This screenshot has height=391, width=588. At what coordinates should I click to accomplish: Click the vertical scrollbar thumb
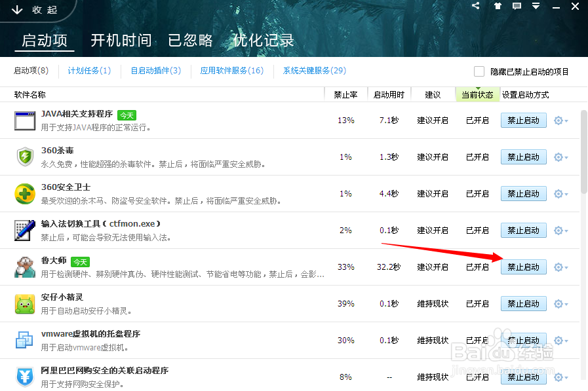pos(584,152)
